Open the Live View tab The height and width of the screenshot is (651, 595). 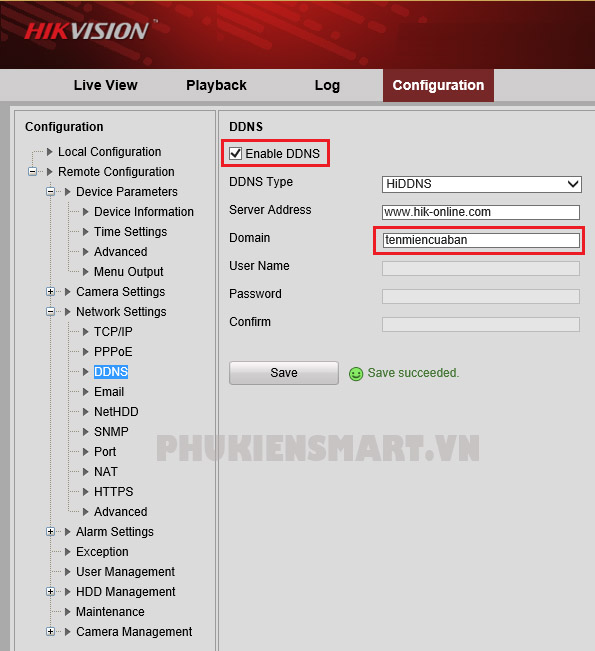[105, 85]
